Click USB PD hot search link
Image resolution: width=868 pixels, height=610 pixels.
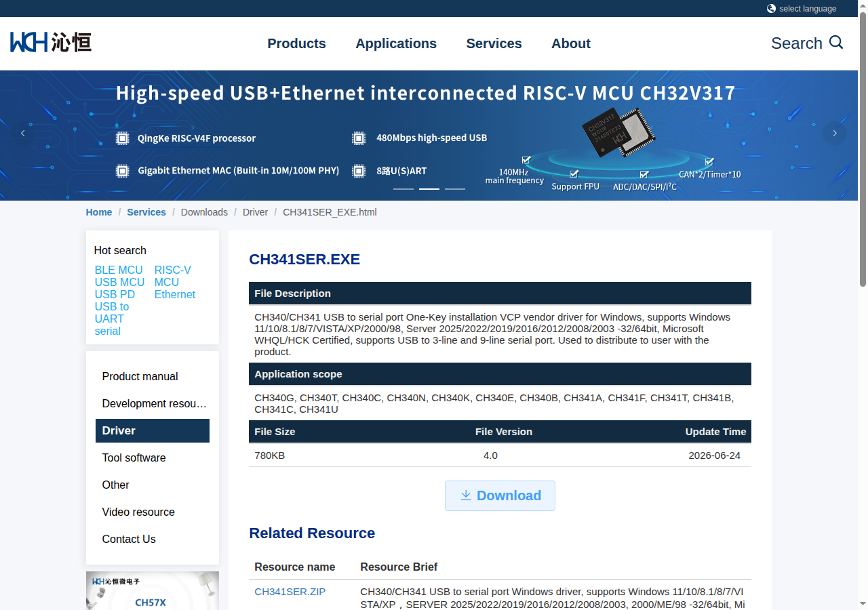coord(115,294)
